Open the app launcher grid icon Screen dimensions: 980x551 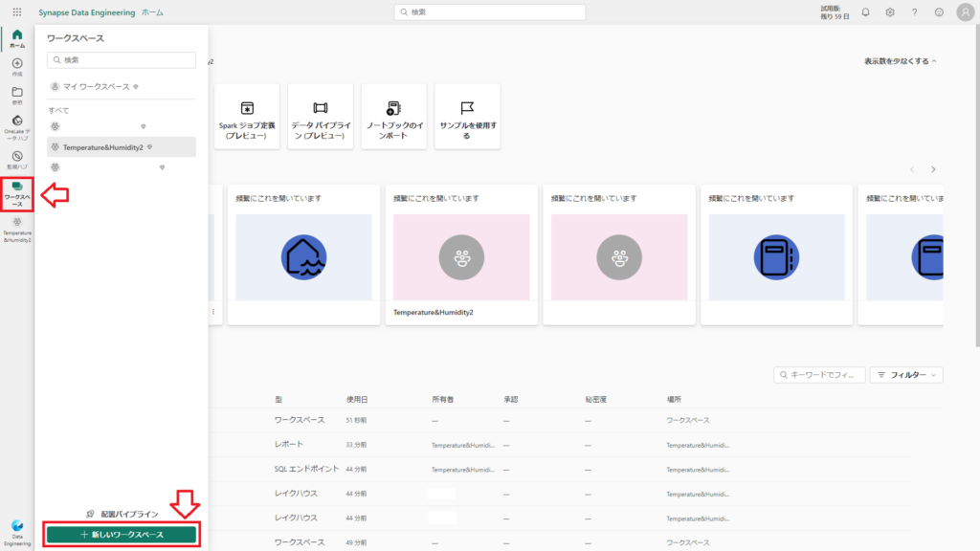[17, 12]
